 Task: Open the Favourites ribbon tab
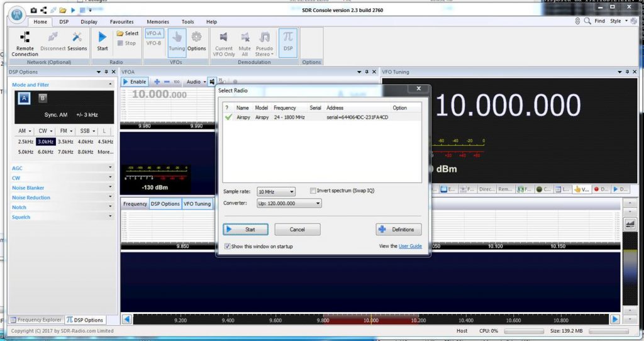tap(121, 22)
